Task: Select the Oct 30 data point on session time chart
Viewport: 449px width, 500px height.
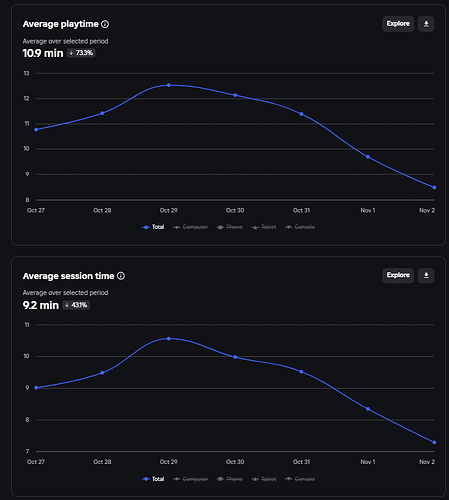Action: 235,357
